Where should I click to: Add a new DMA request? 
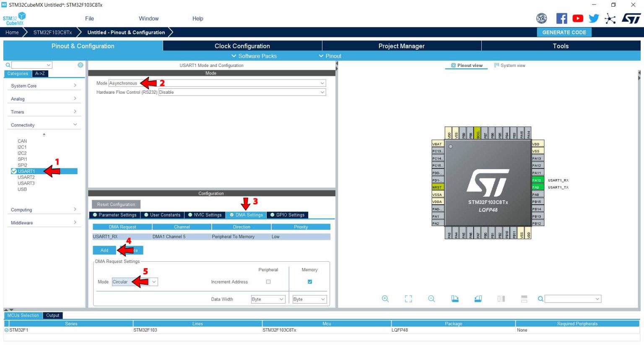pyautogui.click(x=104, y=250)
